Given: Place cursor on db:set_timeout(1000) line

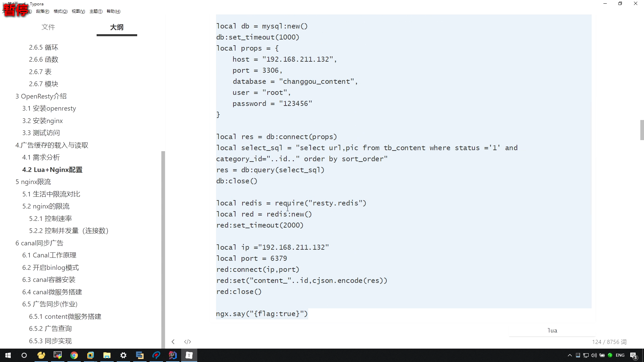Looking at the screenshot, I should click(x=258, y=37).
